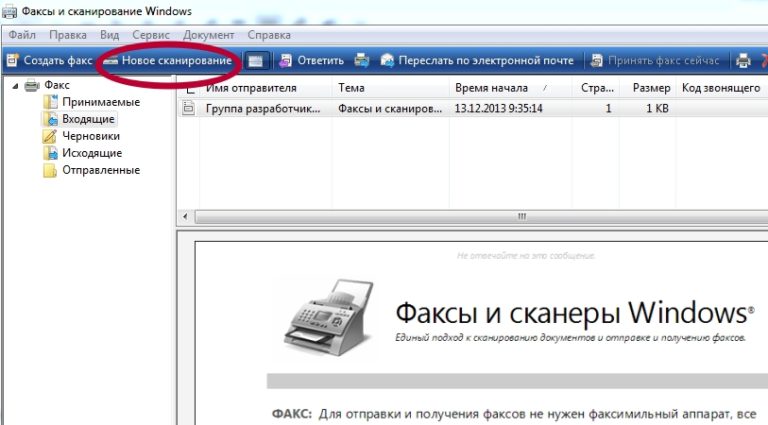Collapse the Факс tree node arrow
768x425 pixels.
coord(15,86)
